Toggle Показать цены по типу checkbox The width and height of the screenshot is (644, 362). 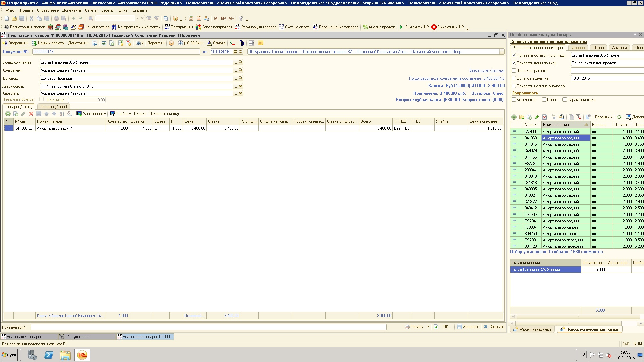pyautogui.click(x=514, y=63)
